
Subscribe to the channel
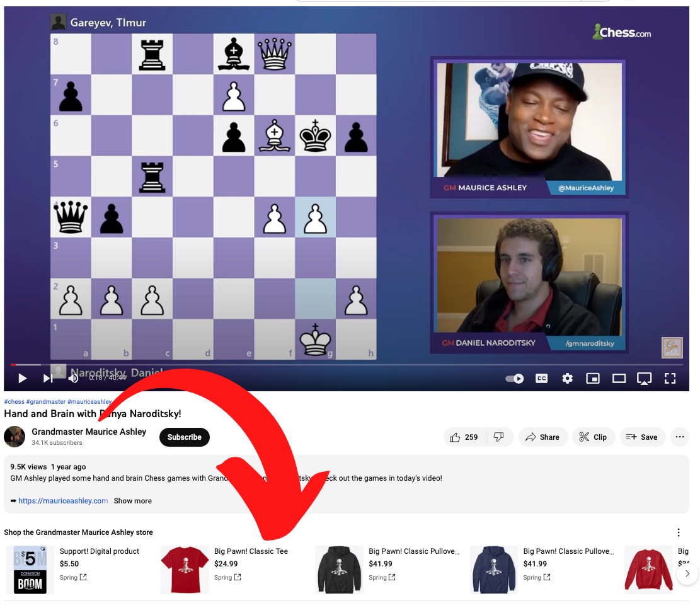click(x=185, y=437)
